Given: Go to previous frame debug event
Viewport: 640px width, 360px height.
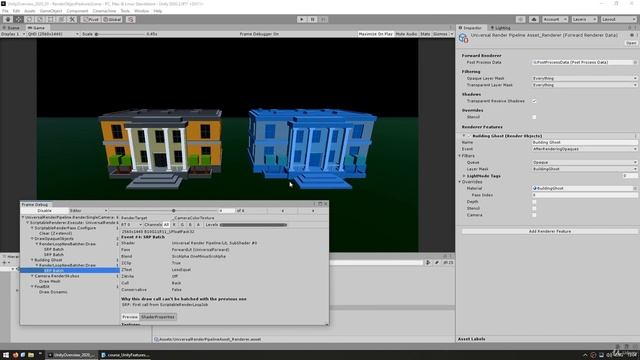Looking at the screenshot, I should pos(282,211).
